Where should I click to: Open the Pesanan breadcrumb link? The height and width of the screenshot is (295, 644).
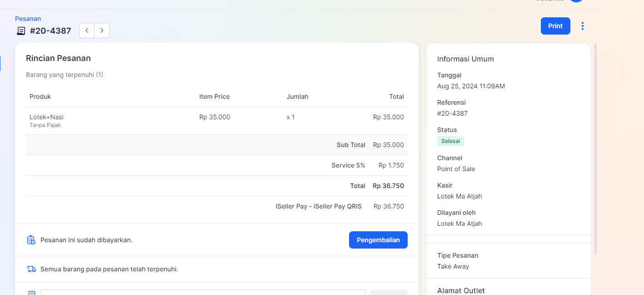28,19
